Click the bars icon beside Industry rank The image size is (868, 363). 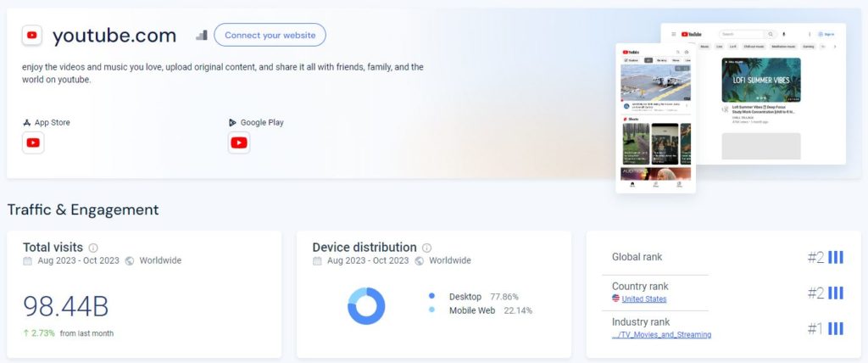(x=835, y=328)
